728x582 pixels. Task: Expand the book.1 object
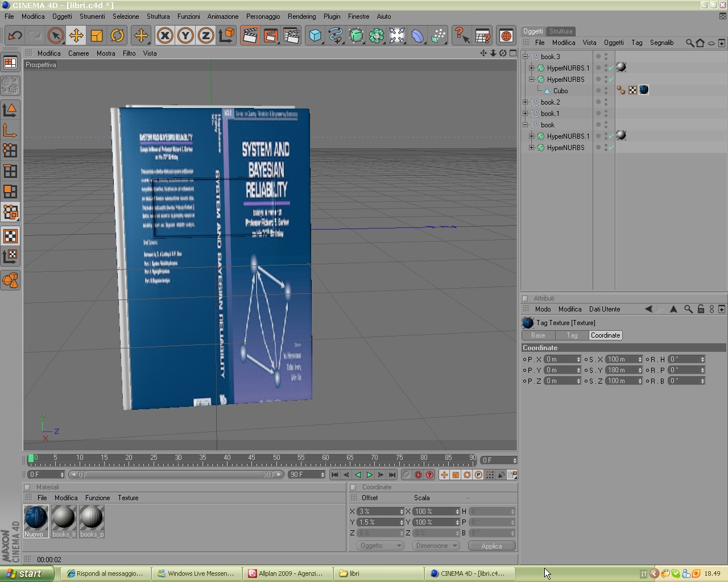point(526,113)
